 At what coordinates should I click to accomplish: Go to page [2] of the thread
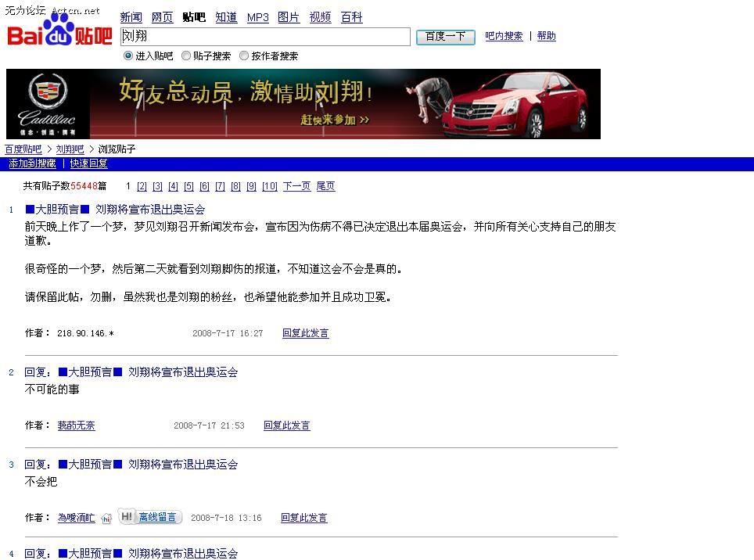point(142,186)
